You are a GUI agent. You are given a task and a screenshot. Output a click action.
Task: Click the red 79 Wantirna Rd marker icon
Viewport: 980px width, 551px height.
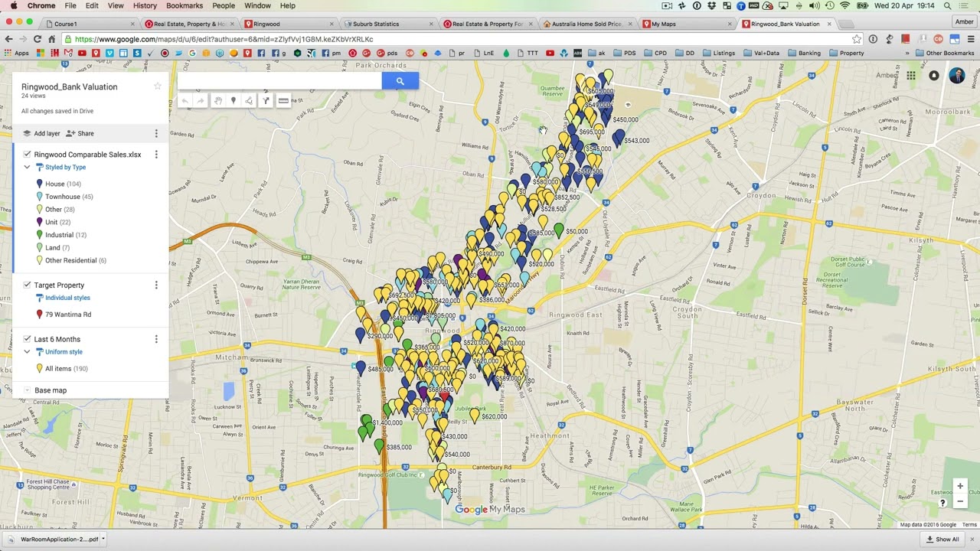(x=39, y=315)
